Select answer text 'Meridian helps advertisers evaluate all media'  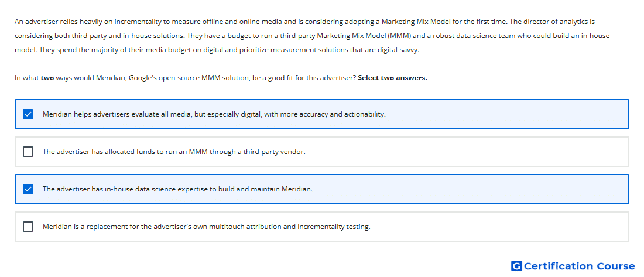pyautogui.click(x=214, y=114)
